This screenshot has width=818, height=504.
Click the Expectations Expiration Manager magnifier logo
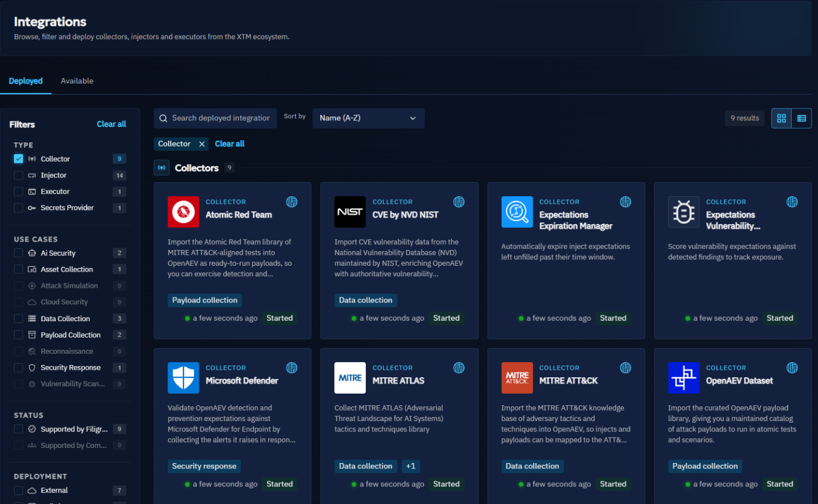tap(517, 212)
